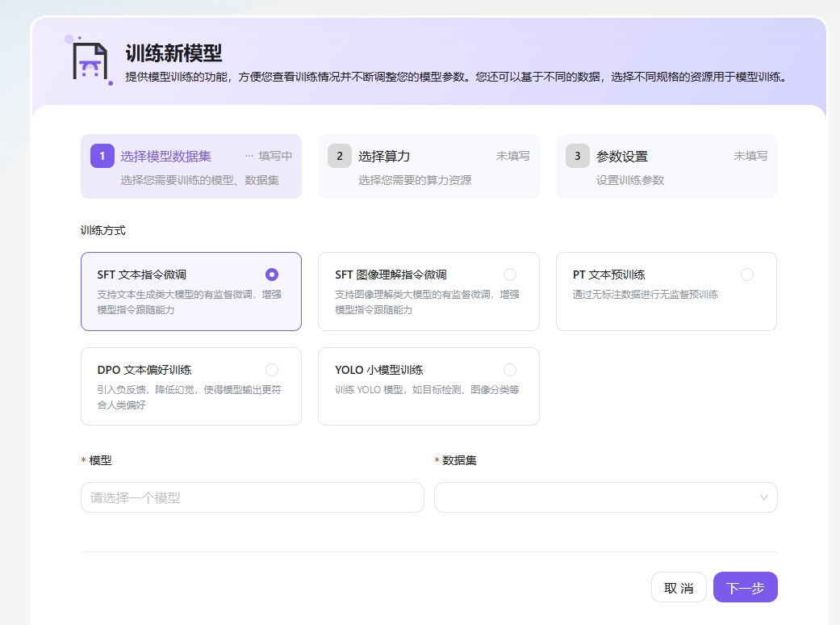Select the YOLO 小模型训练 radio button
Image resolution: width=840 pixels, height=625 pixels.
tap(510, 370)
